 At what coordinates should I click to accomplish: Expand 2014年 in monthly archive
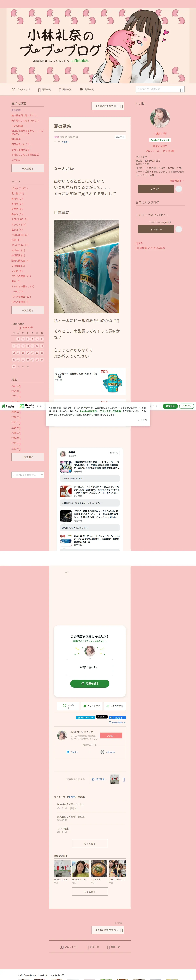tap(16, 438)
